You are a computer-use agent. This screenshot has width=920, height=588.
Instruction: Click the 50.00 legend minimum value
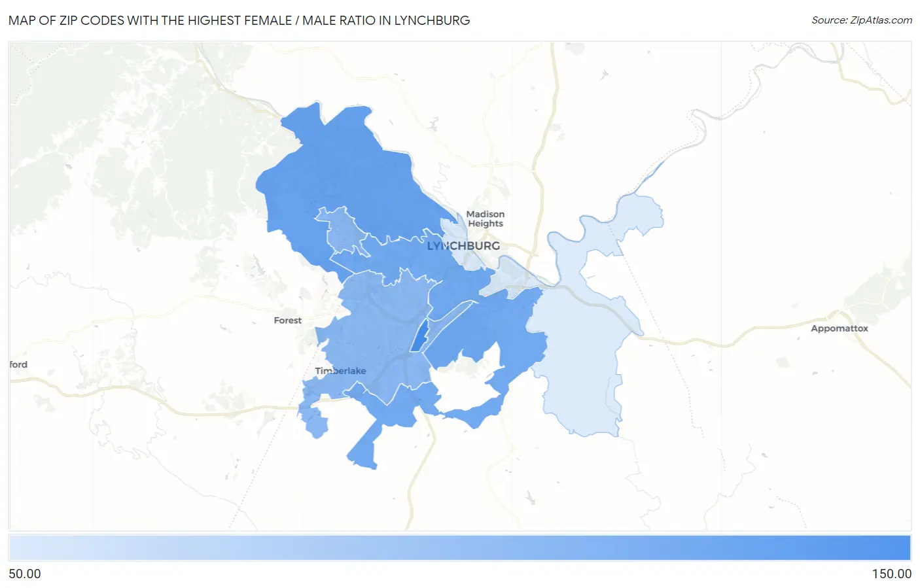pos(25,574)
